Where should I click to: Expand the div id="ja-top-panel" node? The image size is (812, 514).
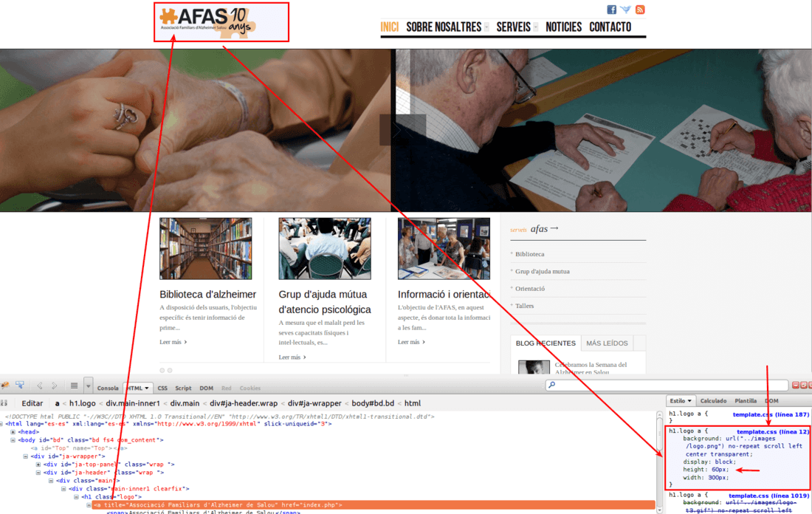click(x=38, y=465)
